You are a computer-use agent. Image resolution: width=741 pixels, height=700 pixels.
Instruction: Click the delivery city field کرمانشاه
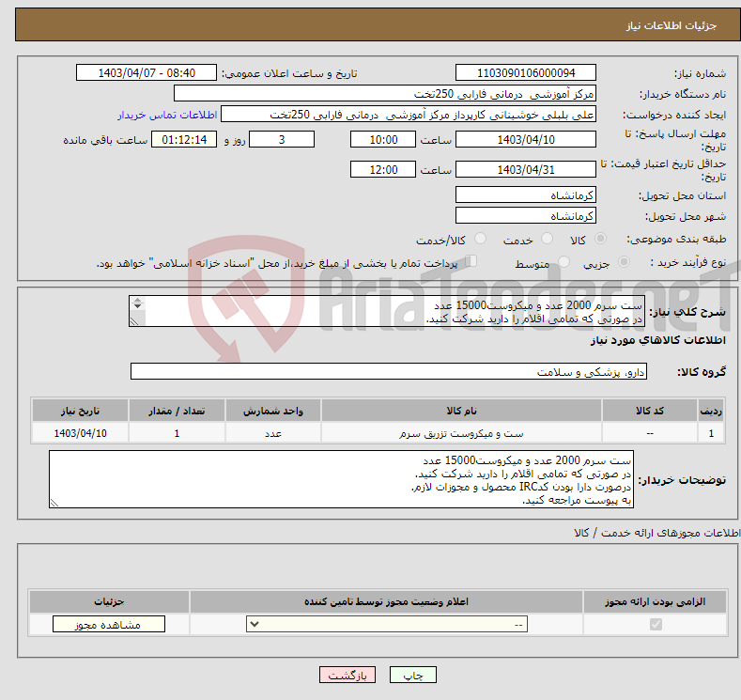click(x=526, y=215)
